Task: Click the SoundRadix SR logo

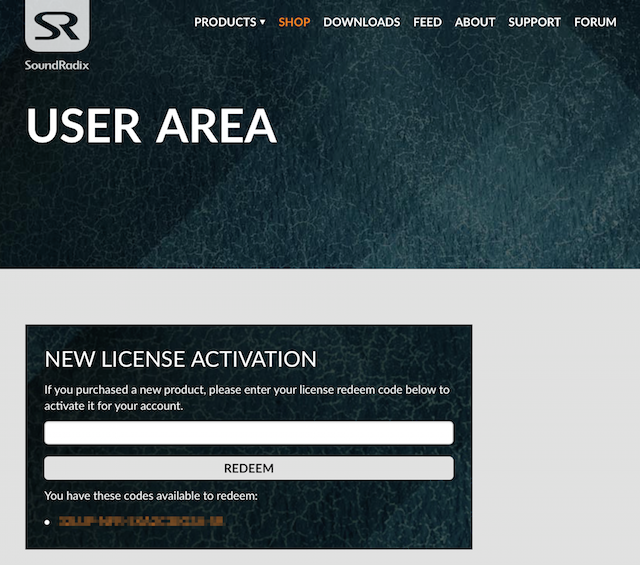Action: tap(57, 25)
